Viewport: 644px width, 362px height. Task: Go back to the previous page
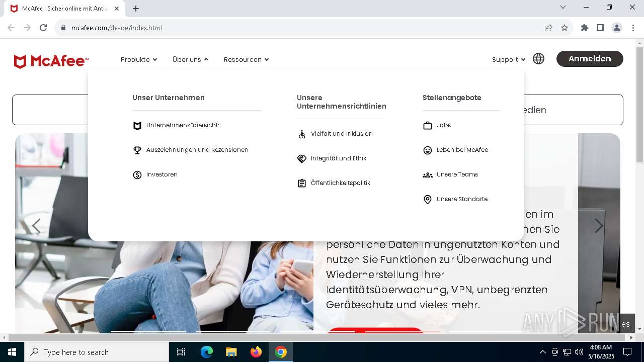click(x=11, y=28)
